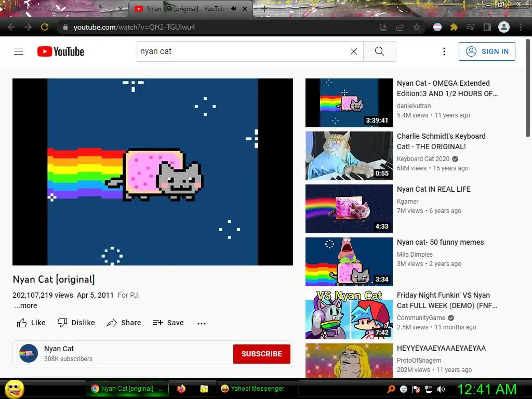Viewport: 532px width, 399px height.
Task: Open the media control playlist icon
Action: coord(470,27)
